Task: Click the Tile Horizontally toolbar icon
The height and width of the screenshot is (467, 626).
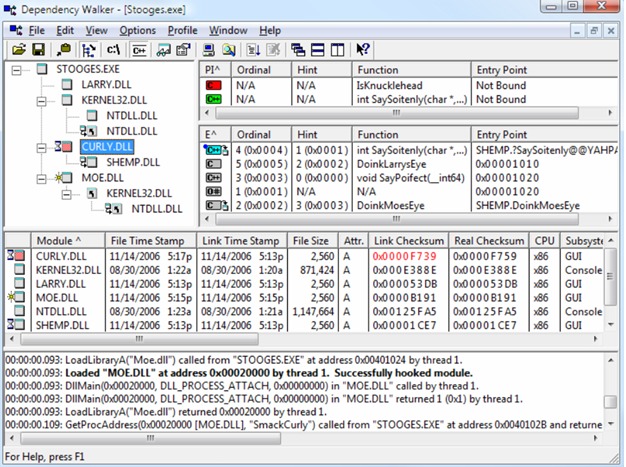Action: 318,50
